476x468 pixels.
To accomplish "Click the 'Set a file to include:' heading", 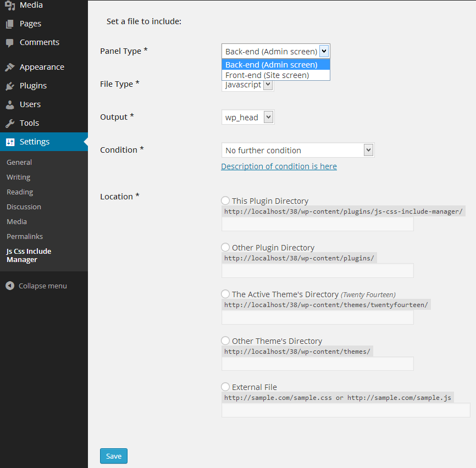I will (x=144, y=21).
